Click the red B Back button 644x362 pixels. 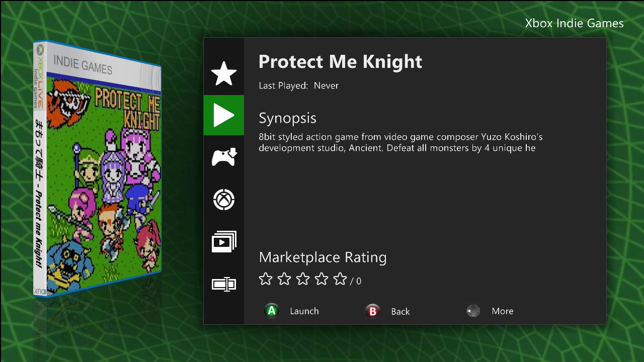(x=373, y=311)
